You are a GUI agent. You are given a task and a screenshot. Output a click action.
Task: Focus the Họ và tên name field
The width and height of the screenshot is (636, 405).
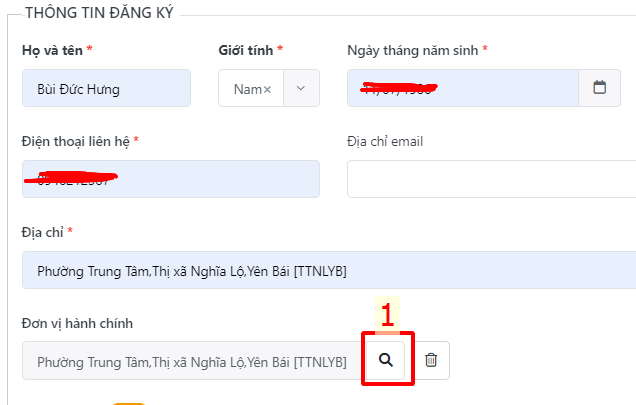pos(106,88)
